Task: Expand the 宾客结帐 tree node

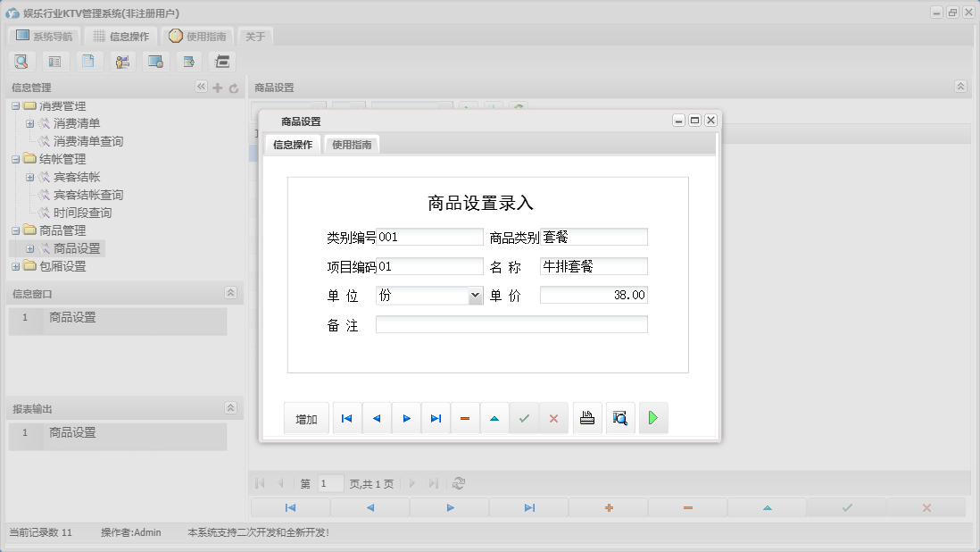Action: (30, 176)
